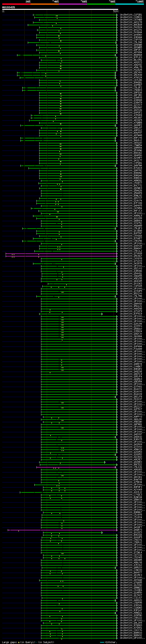Select the UniRef100_C6TN54 label
146x644 pixels.
coord(131,208)
